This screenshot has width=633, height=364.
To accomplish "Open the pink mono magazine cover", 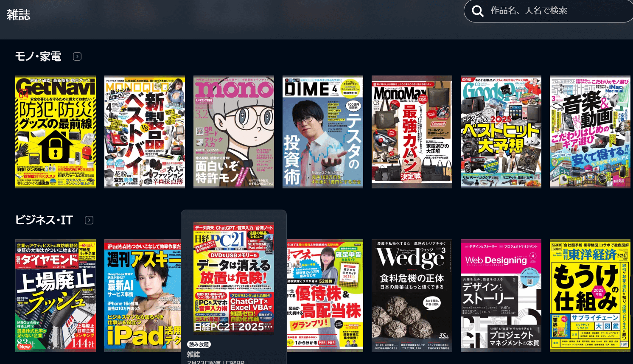I will point(234,132).
